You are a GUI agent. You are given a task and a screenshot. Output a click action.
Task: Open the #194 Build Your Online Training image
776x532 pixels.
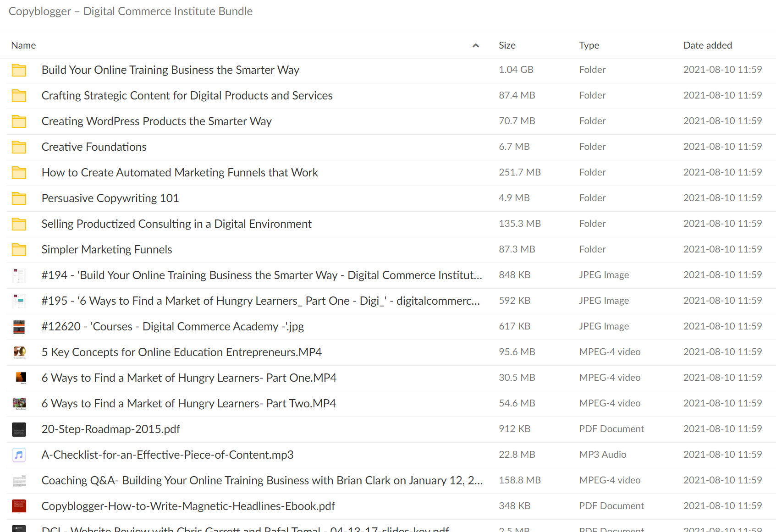coord(262,275)
